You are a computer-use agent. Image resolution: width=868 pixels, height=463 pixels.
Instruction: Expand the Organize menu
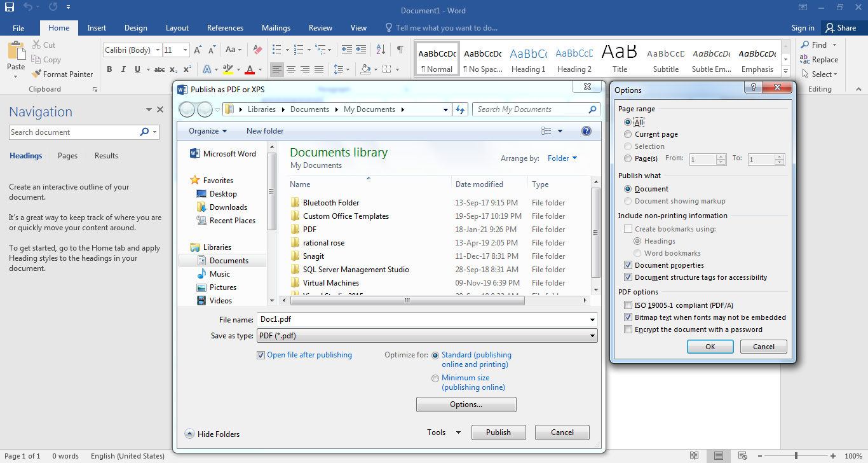(x=208, y=131)
